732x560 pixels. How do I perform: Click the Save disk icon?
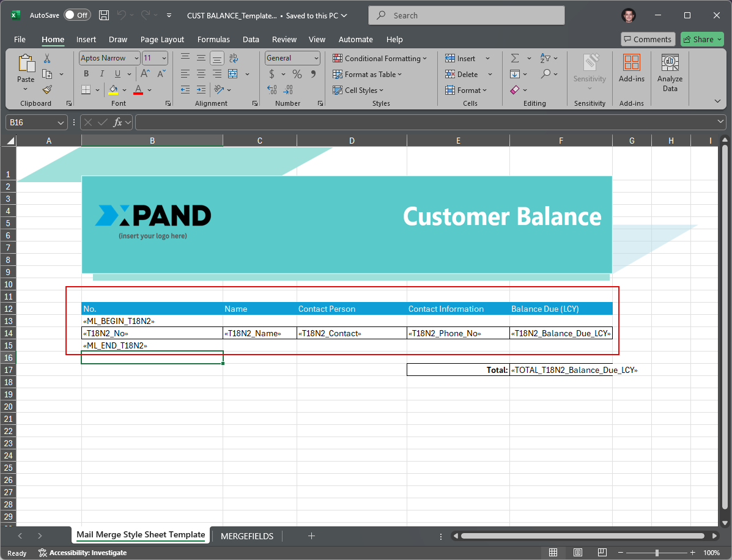click(x=104, y=15)
